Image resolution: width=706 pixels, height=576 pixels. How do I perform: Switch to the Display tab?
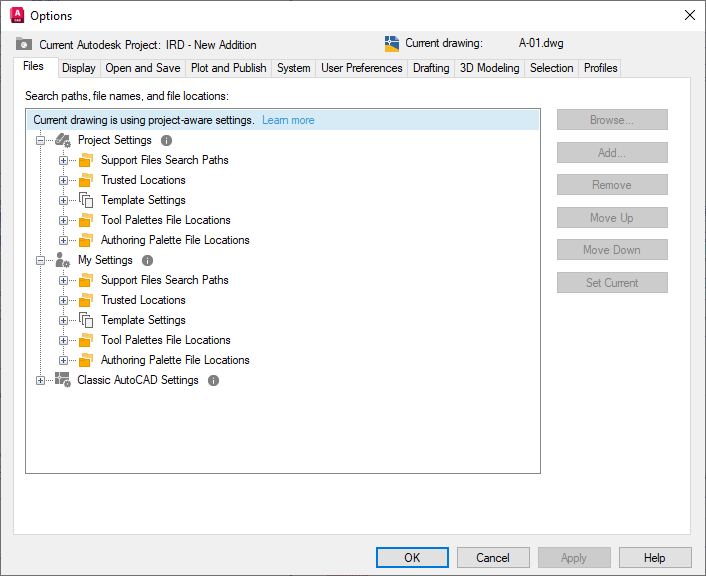tap(79, 68)
